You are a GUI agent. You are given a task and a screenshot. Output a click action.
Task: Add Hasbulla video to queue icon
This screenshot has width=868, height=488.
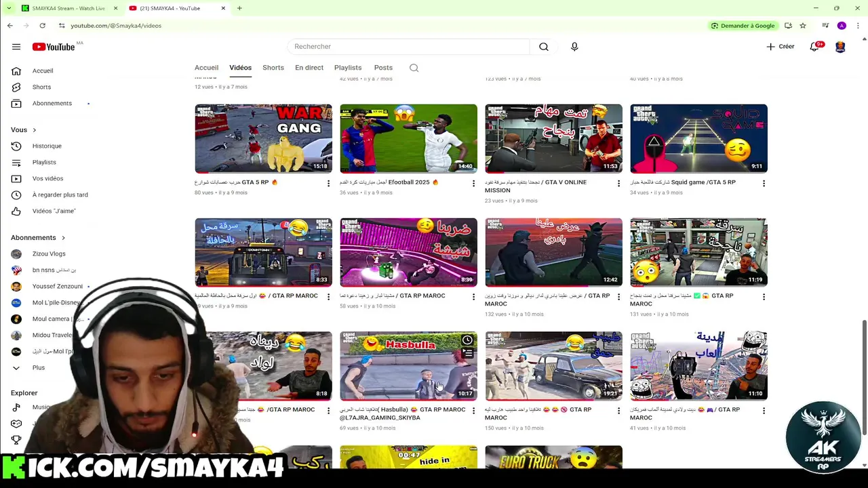coord(467,354)
